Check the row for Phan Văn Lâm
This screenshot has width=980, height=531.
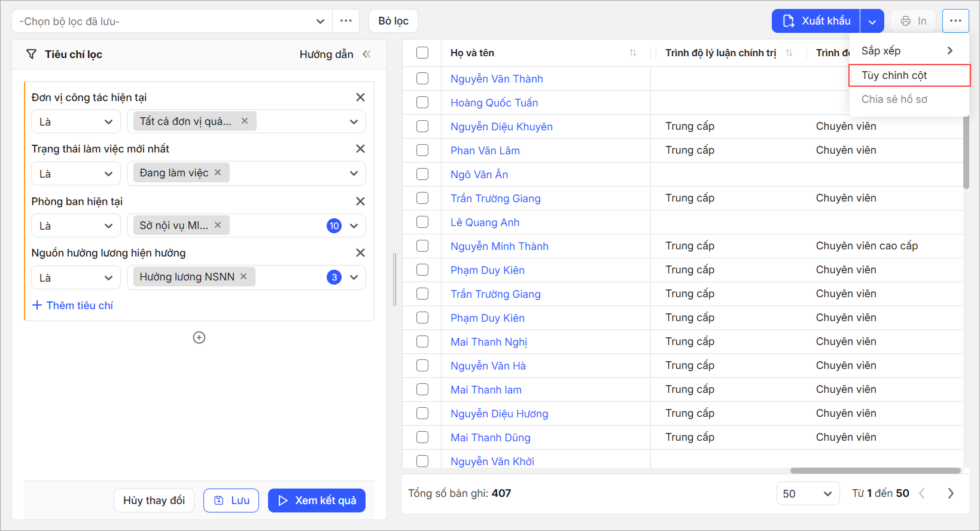point(422,150)
